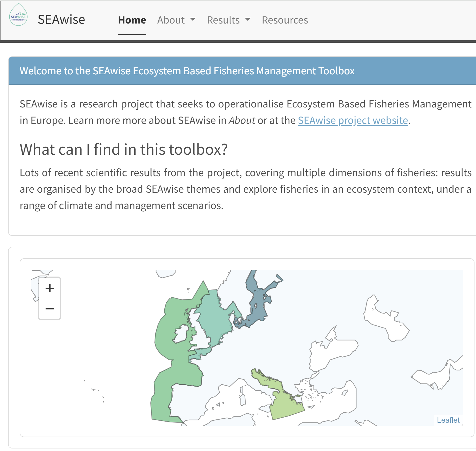
Task: Expand the Results dropdown menu
Action: click(x=228, y=20)
